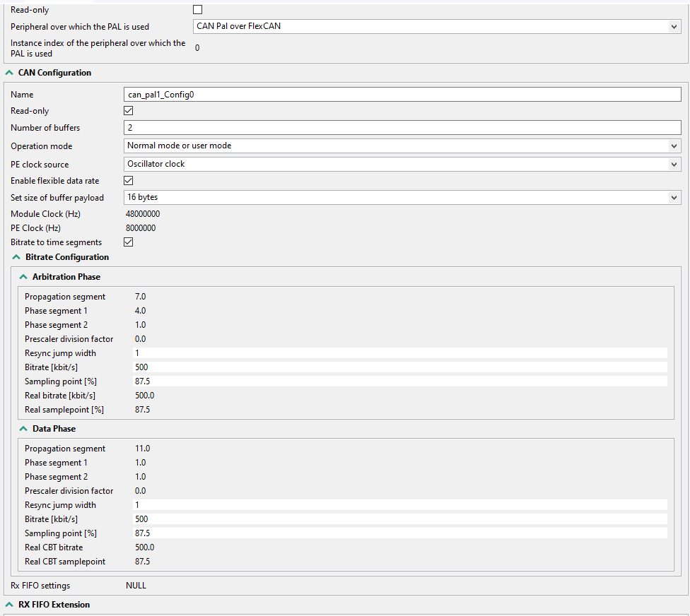The height and width of the screenshot is (616, 690).
Task: Disable the flexible data rate checkbox
Action: (129, 181)
